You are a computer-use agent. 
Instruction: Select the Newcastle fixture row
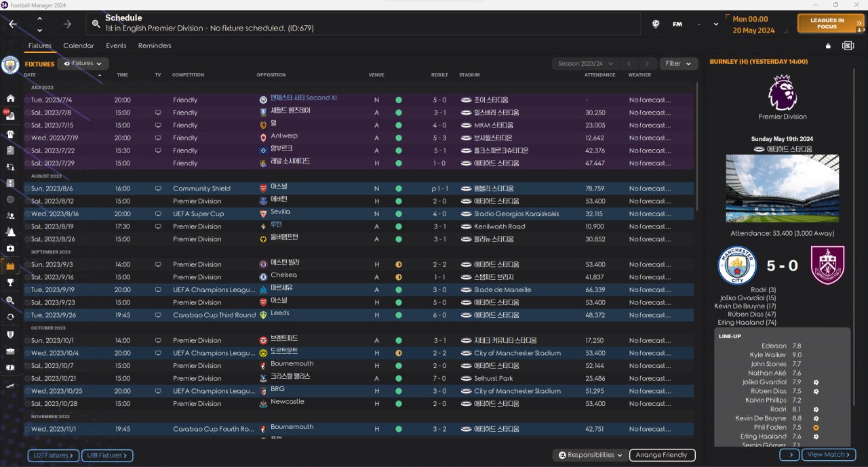[x=359, y=403]
